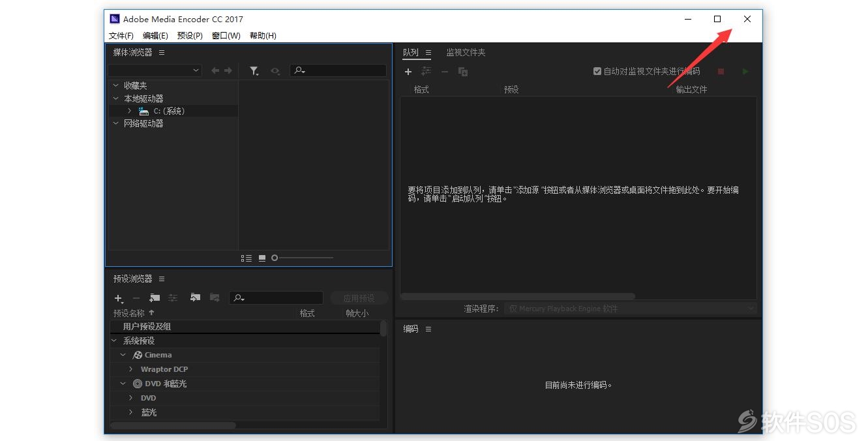Switch media browser to thumbnail view
This screenshot has width=868, height=441.
(262, 258)
